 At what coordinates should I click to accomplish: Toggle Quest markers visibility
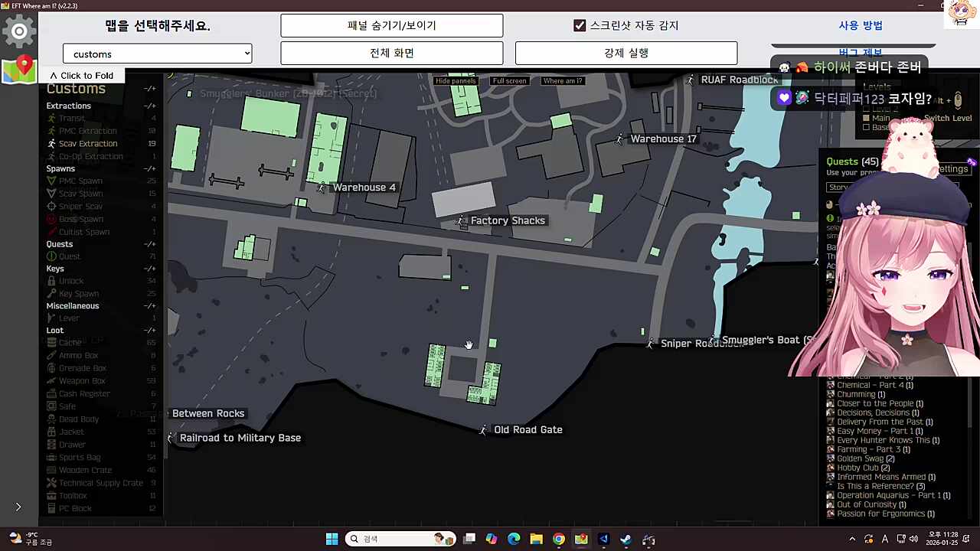coord(70,256)
